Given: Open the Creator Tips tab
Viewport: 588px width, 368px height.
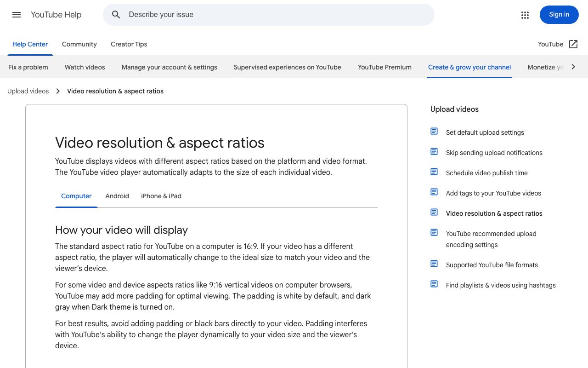Looking at the screenshot, I should click(x=129, y=44).
